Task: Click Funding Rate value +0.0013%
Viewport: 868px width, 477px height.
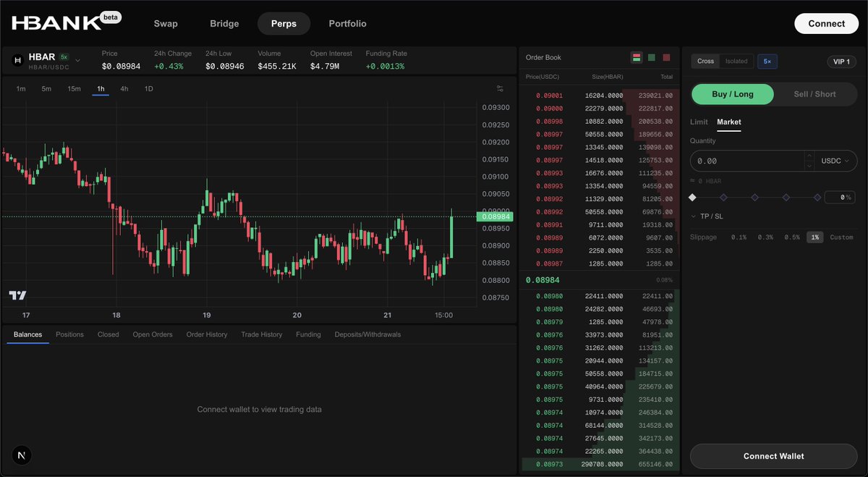Action: pyautogui.click(x=385, y=66)
